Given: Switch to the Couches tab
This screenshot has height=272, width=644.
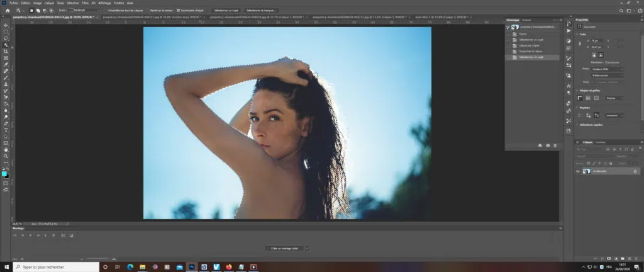Looking at the screenshot, I should 601,142.
